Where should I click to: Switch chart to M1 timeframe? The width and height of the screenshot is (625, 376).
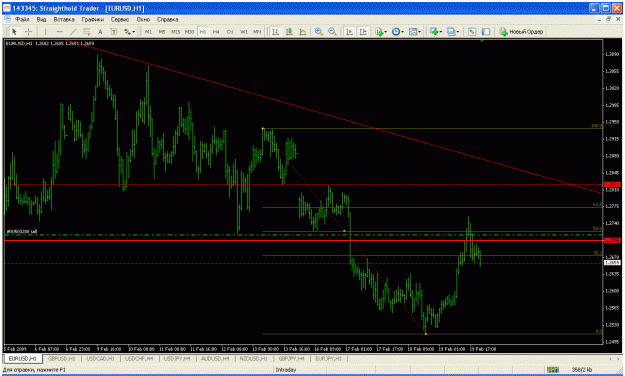click(x=148, y=32)
